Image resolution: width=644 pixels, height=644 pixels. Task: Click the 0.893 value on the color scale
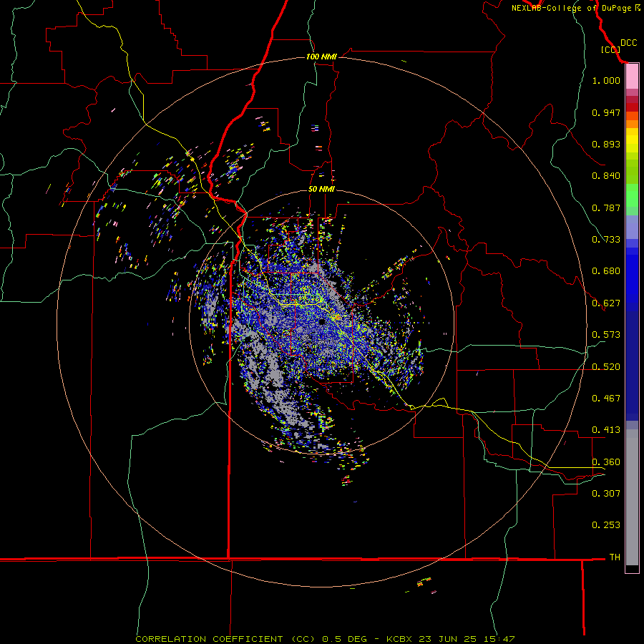pos(606,144)
